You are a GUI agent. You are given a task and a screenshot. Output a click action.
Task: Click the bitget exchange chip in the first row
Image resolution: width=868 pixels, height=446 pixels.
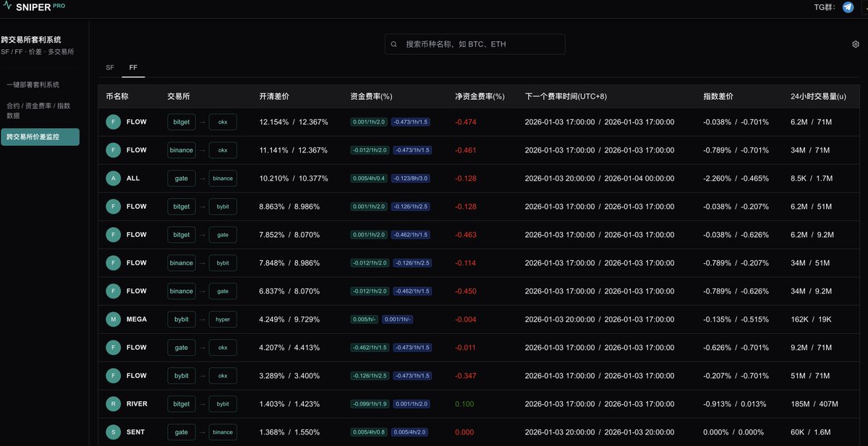[x=181, y=121]
